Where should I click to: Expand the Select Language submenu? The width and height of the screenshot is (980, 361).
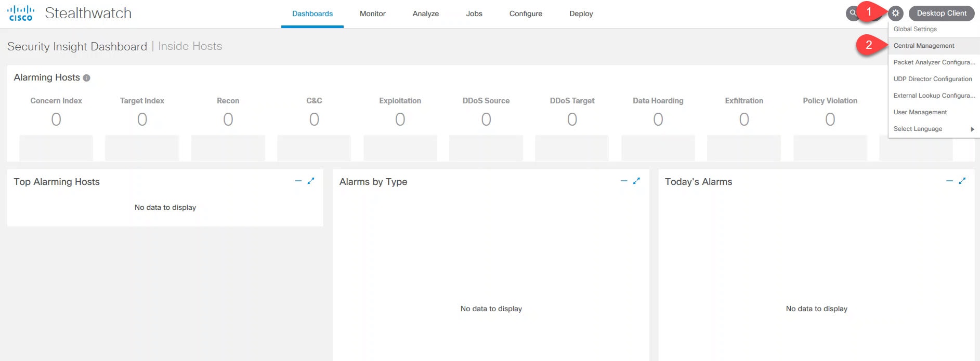pyautogui.click(x=934, y=129)
